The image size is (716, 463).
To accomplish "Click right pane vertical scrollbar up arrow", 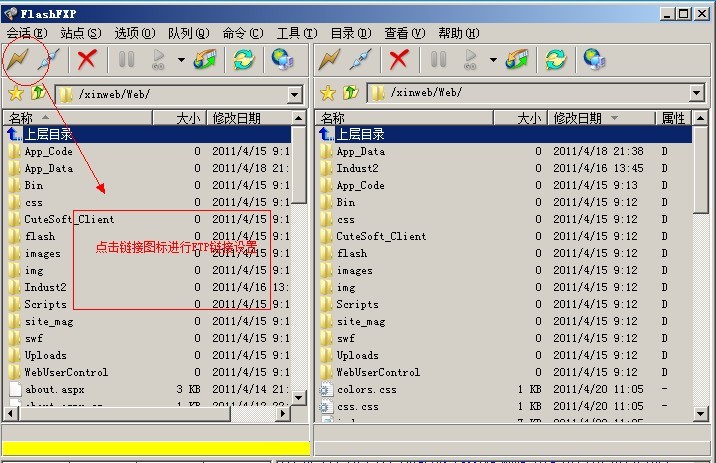I will [x=700, y=118].
